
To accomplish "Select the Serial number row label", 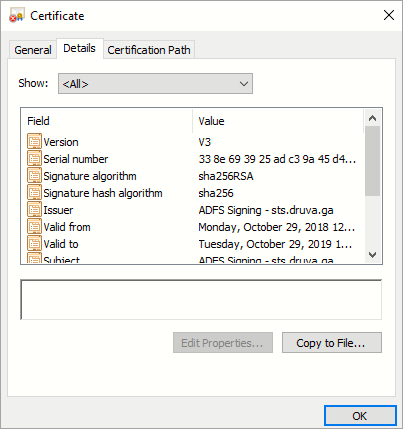I will click(x=76, y=159).
